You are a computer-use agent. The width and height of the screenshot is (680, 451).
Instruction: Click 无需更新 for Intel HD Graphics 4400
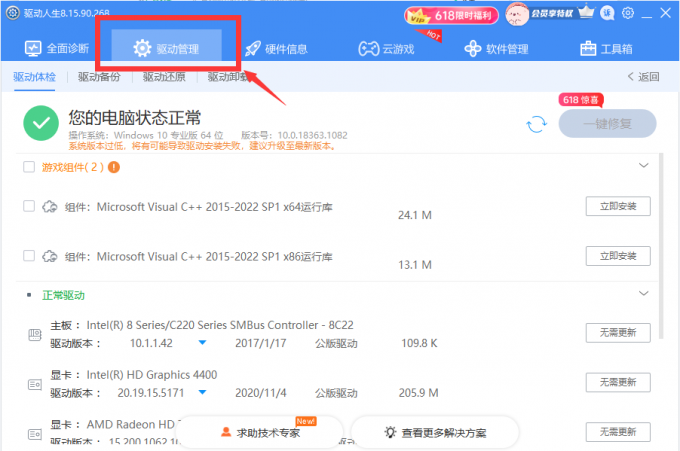pyautogui.click(x=618, y=382)
